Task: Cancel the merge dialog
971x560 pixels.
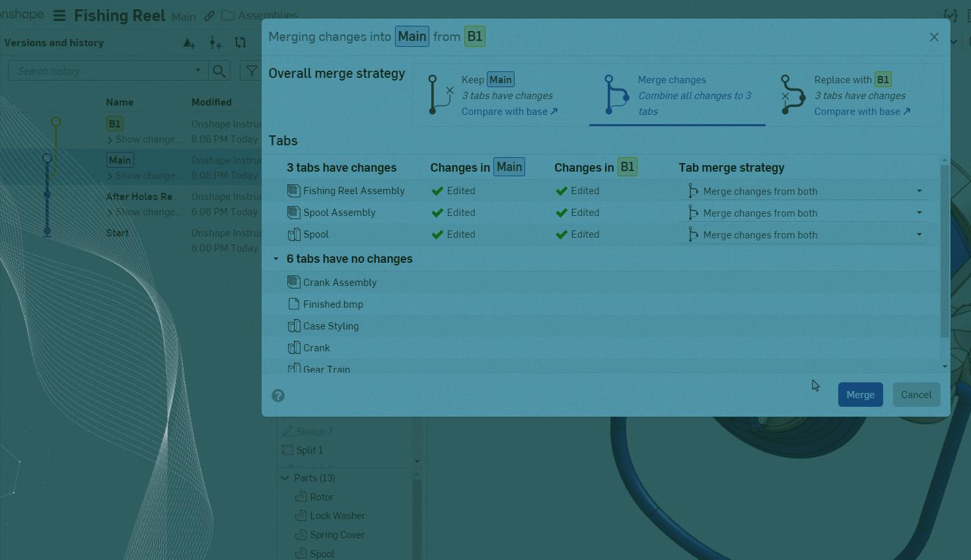Action: pos(916,395)
